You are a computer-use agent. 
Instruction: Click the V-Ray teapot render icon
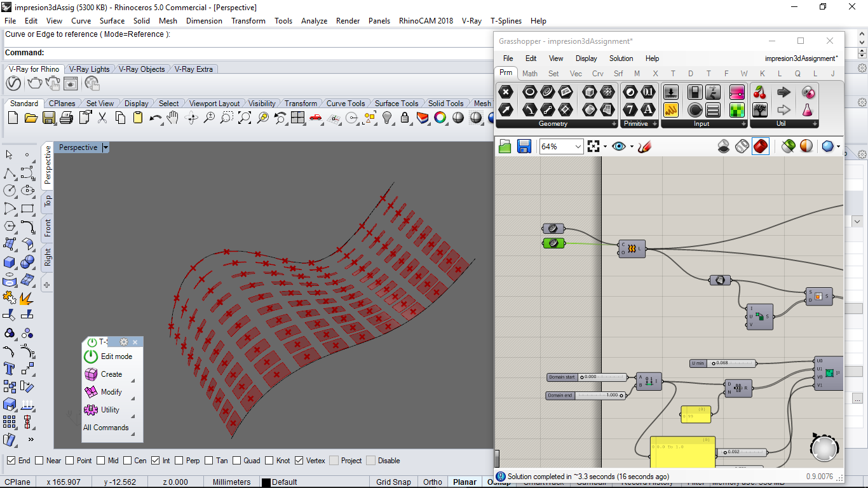coord(34,83)
